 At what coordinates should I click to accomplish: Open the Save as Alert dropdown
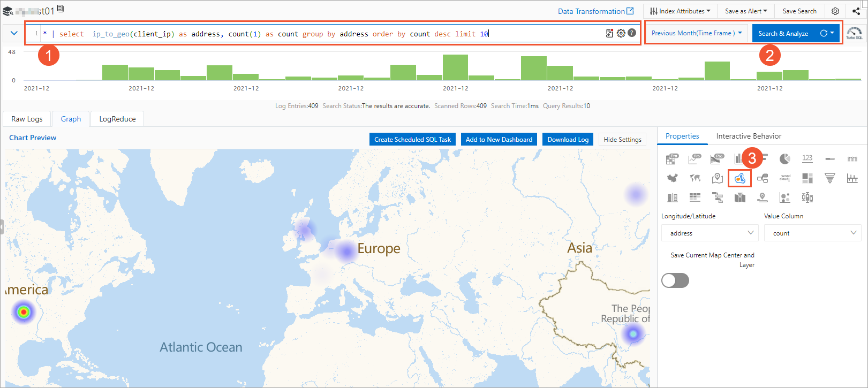(x=746, y=11)
